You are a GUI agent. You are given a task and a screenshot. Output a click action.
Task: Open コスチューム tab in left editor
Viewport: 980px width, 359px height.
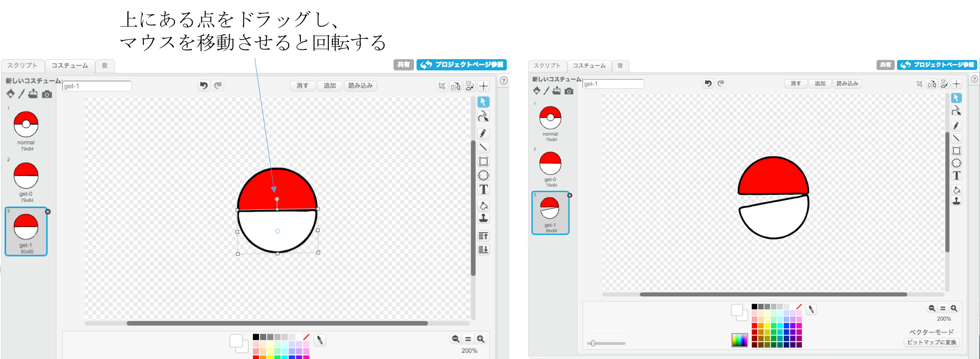tap(70, 66)
